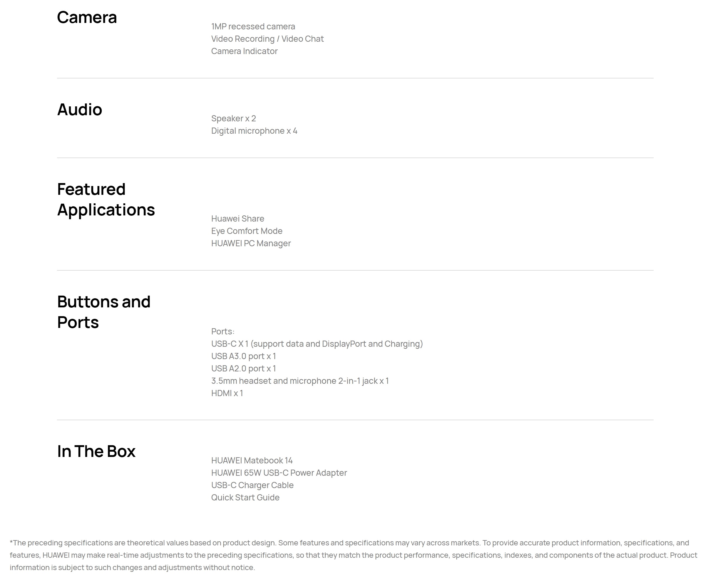Click the USB A3.0 port line
The image size is (708, 588).
(243, 356)
